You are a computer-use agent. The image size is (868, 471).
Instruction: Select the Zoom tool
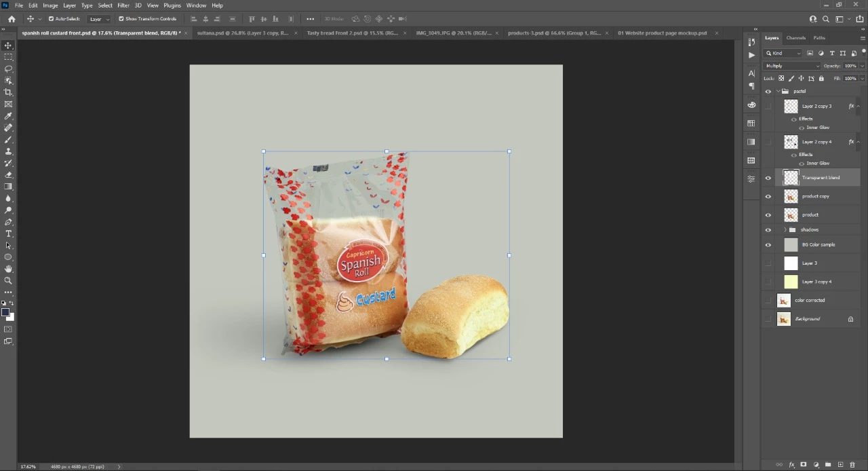(8, 280)
